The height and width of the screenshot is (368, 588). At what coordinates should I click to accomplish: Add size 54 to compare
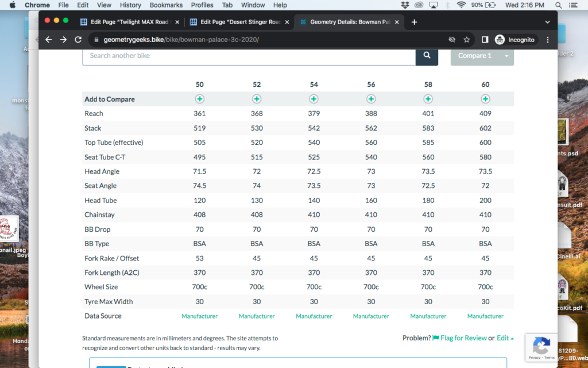coord(314,99)
